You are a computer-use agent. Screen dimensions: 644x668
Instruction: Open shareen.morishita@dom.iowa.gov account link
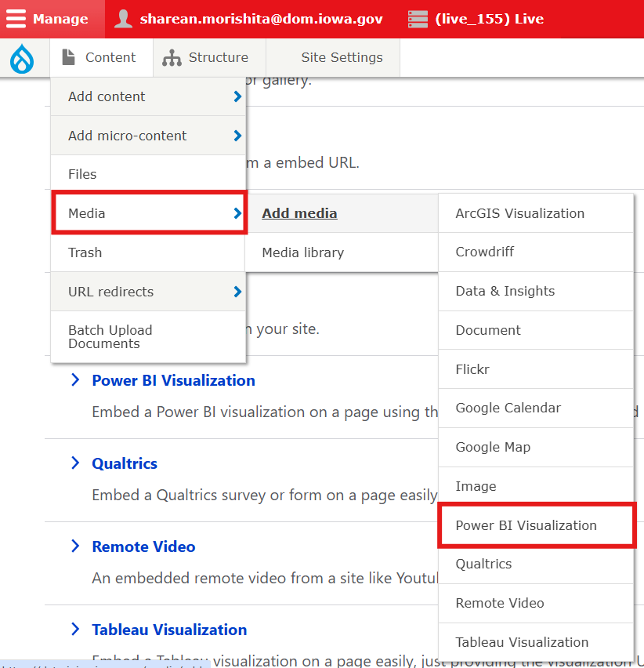click(x=261, y=19)
